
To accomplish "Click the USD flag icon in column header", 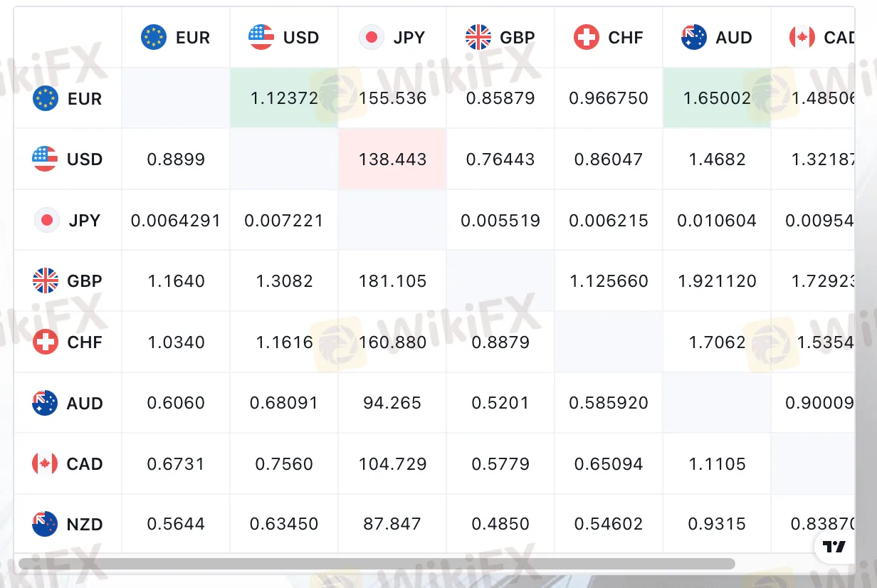I will [261, 37].
